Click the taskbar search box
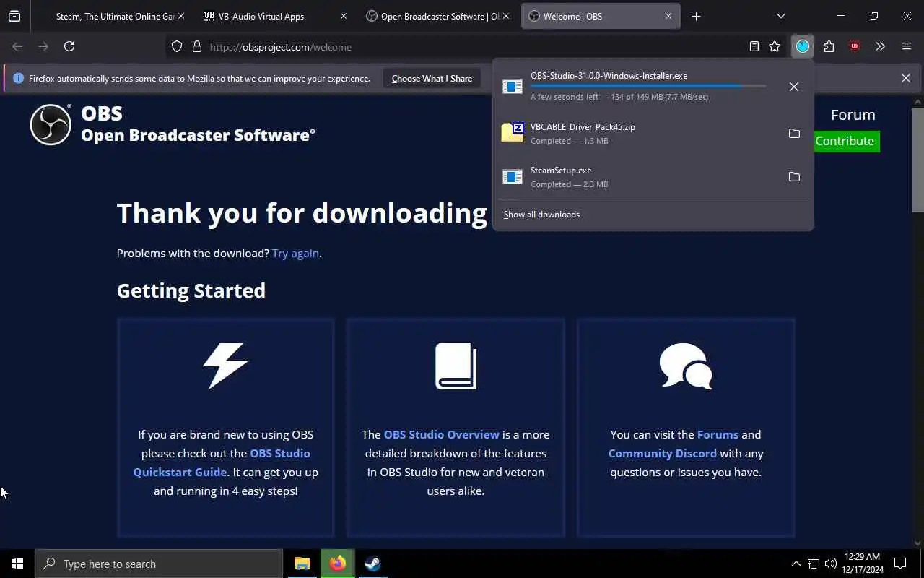This screenshot has width=924, height=578. point(159,564)
